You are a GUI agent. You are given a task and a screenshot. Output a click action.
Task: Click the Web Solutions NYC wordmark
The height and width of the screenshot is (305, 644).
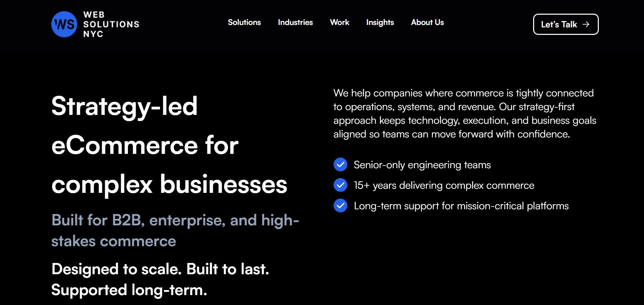pos(111,24)
